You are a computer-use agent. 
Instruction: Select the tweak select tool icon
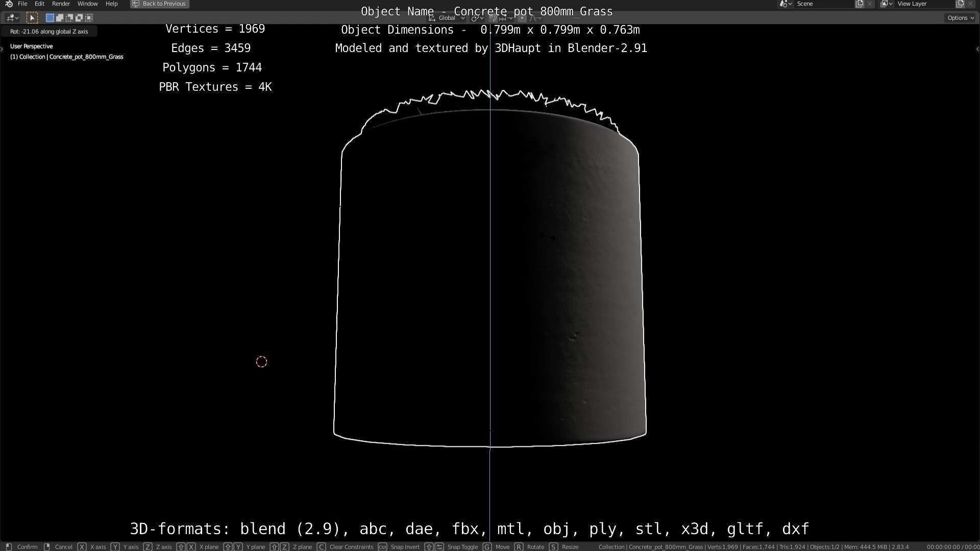[32, 18]
